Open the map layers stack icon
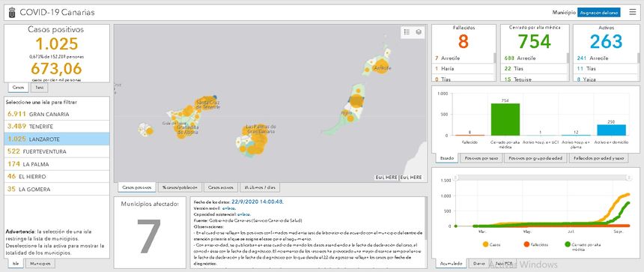This screenshot has height=272, width=644. pyautogui.click(x=418, y=32)
